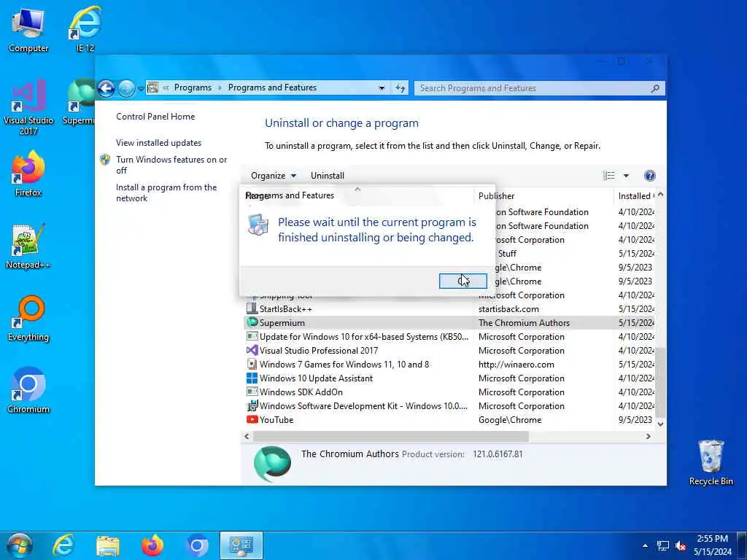Select the Firefox desktop shortcut

[x=28, y=174]
